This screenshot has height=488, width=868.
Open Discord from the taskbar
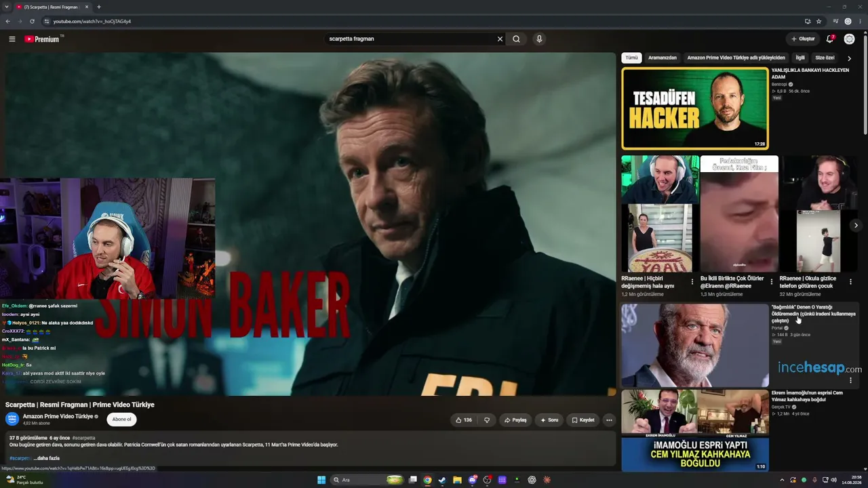[473, 480]
